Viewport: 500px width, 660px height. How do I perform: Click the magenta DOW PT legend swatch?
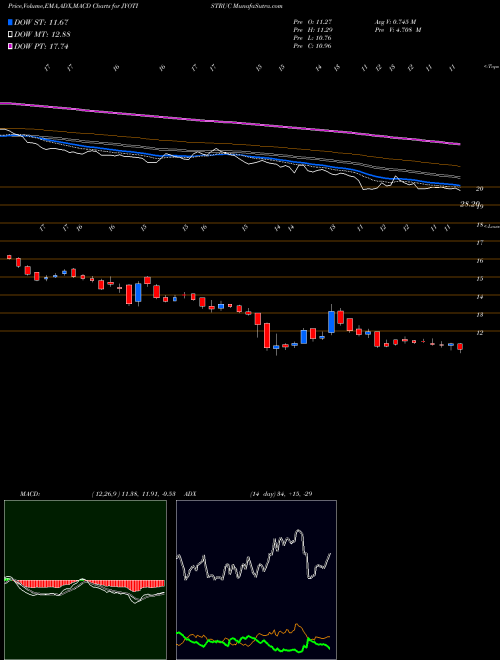point(10,46)
